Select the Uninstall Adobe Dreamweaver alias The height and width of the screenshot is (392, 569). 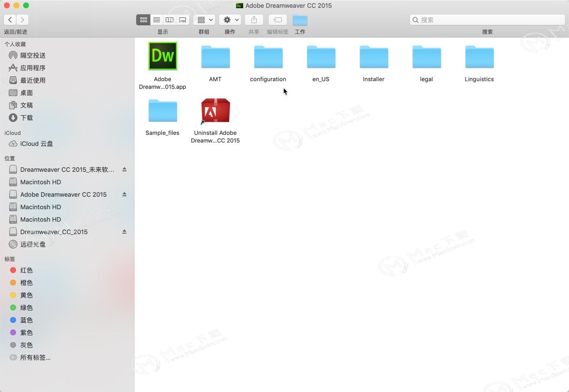(x=216, y=111)
